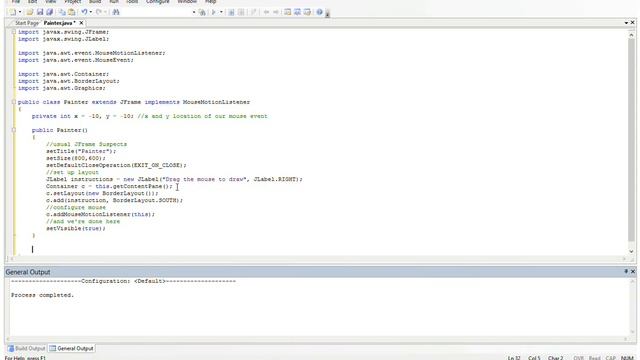Click the 'Ln 32' status bar entry
640x360 pixels.
point(514,358)
